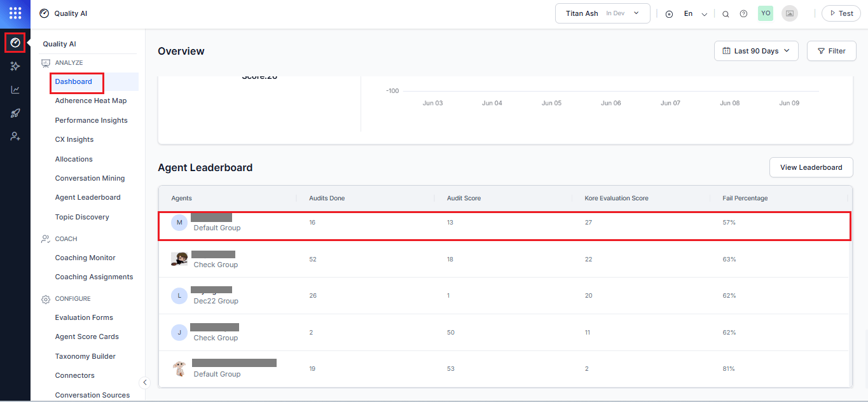Click the Test button
Viewport: 868px width, 402px height.
point(841,13)
